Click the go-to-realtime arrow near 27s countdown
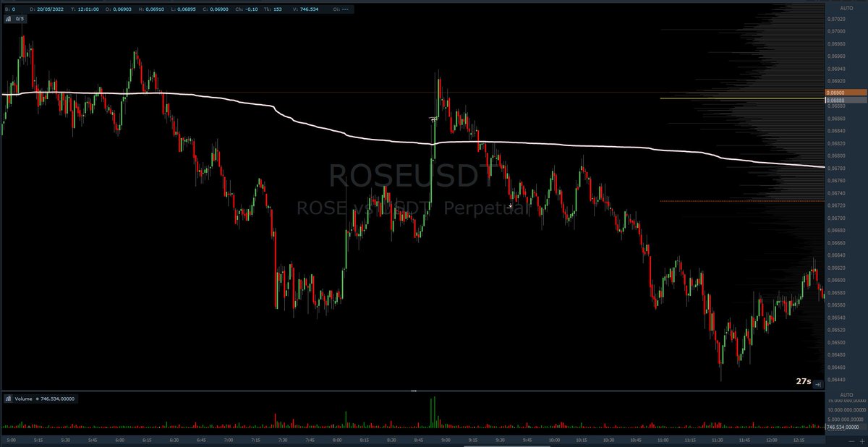868x447 pixels. point(817,385)
